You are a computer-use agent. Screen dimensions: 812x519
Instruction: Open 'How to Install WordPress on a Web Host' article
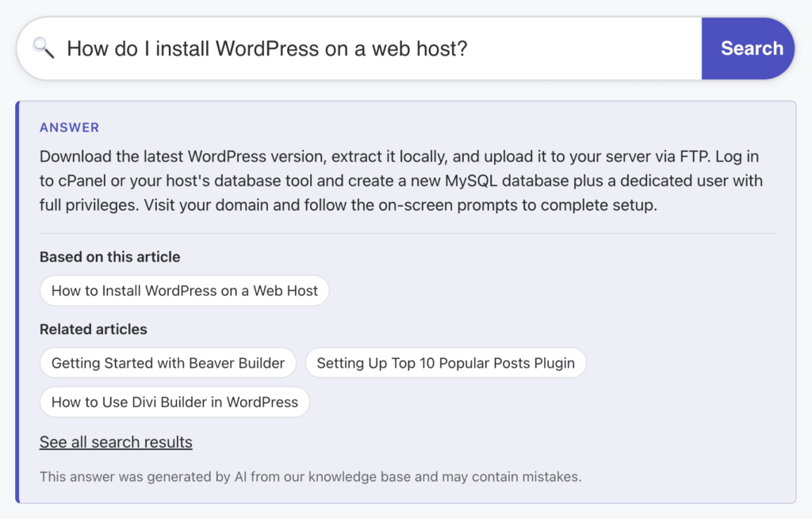click(184, 290)
